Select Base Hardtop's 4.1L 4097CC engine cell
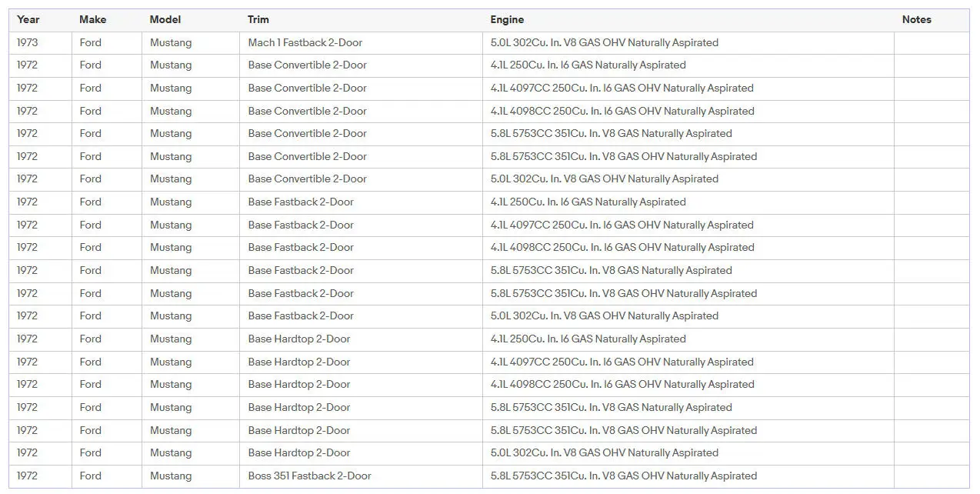This screenshot has width=980, height=494. pyautogui.click(x=688, y=362)
